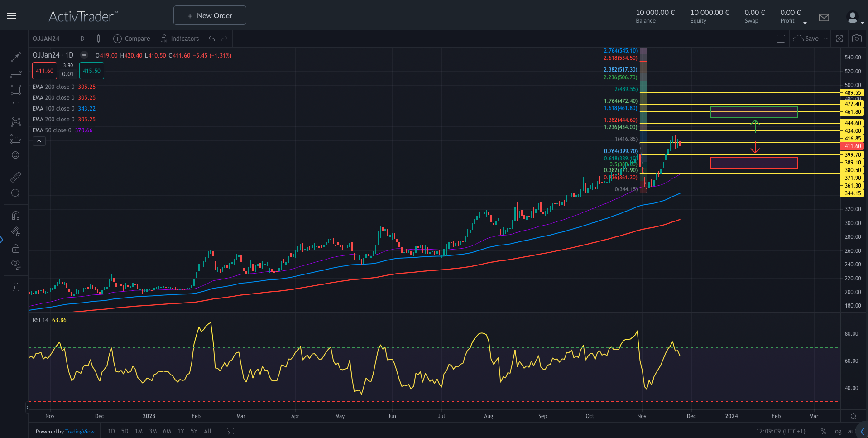Toggle lock all drawing tools

point(16,248)
